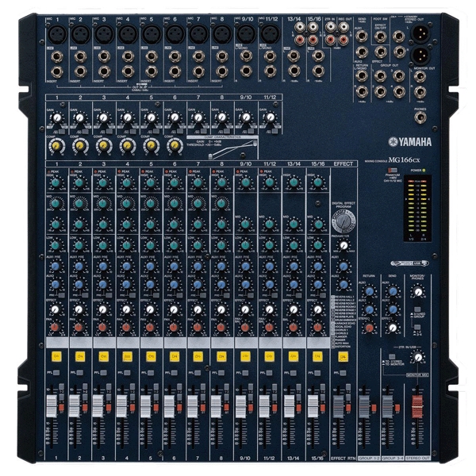Click the channel 6 yellow COMP knob

click(x=175, y=146)
